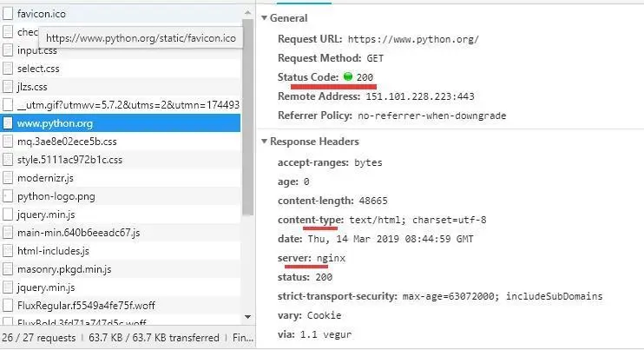Click the content-length 48665 value
644x350 pixels.
(373, 201)
